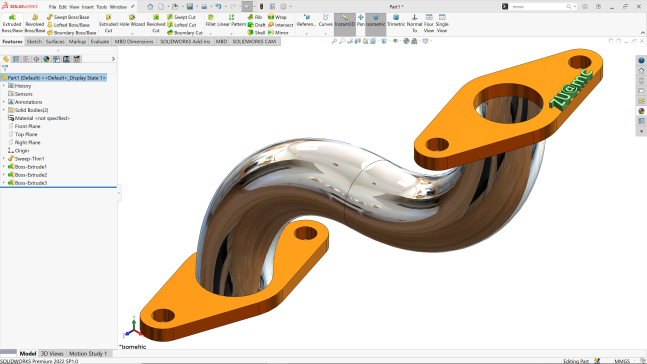
Task: Expand the Annotations tree node
Action: (4, 102)
